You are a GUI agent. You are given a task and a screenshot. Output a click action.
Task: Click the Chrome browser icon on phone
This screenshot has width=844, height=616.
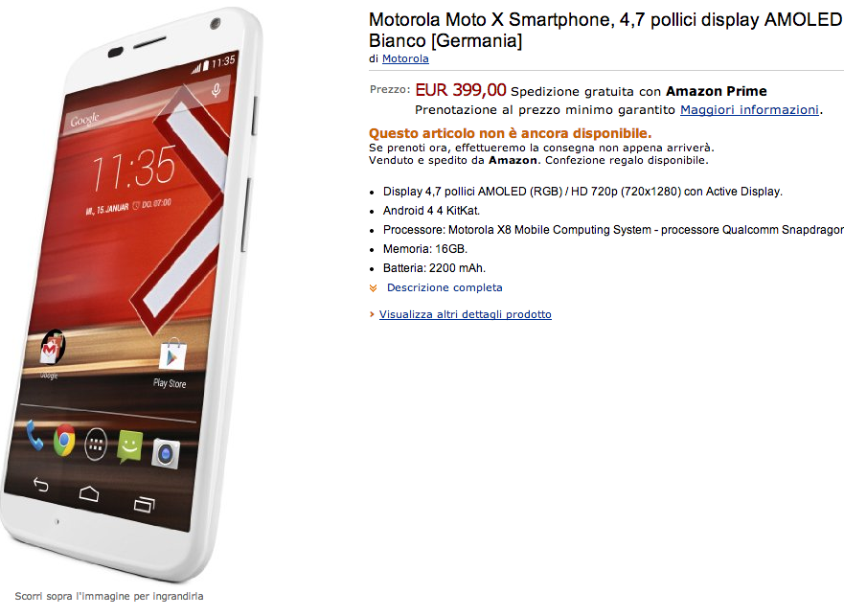[x=64, y=440]
